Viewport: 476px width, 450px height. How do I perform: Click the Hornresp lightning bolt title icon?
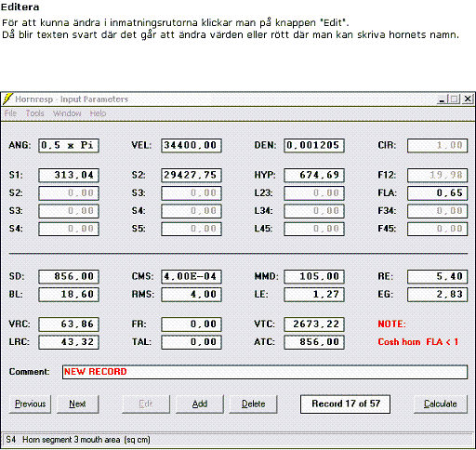(x=7, y=99)
